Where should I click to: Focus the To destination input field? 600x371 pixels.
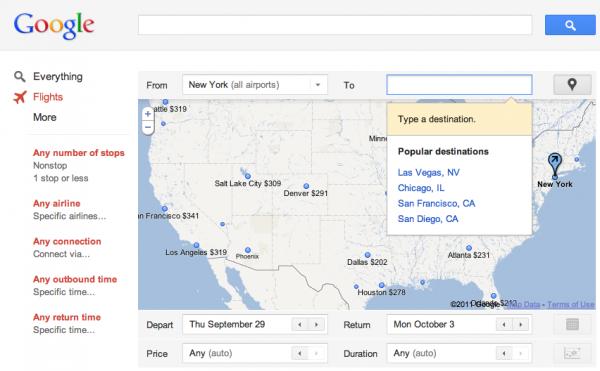(x=459, y=85)
